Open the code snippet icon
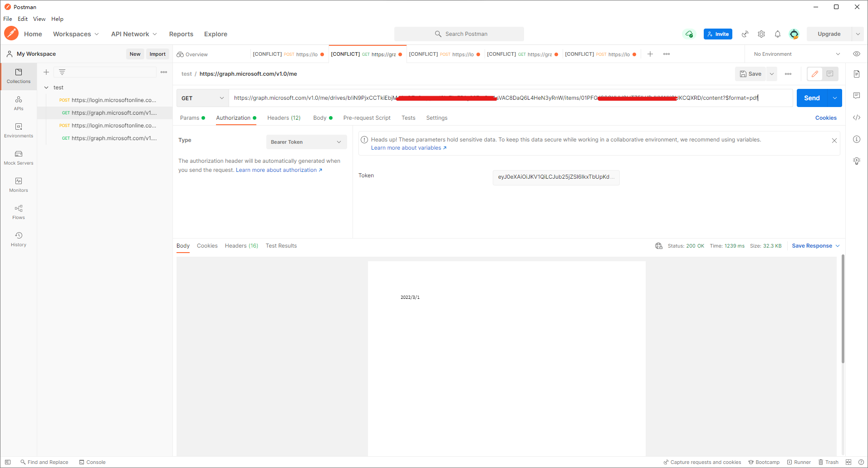 [857, 117]
